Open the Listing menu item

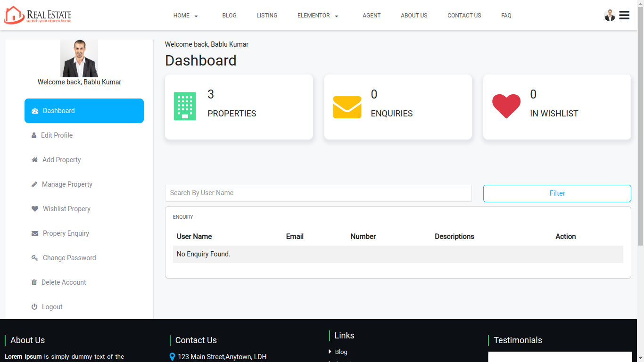[x=267, y=16]
